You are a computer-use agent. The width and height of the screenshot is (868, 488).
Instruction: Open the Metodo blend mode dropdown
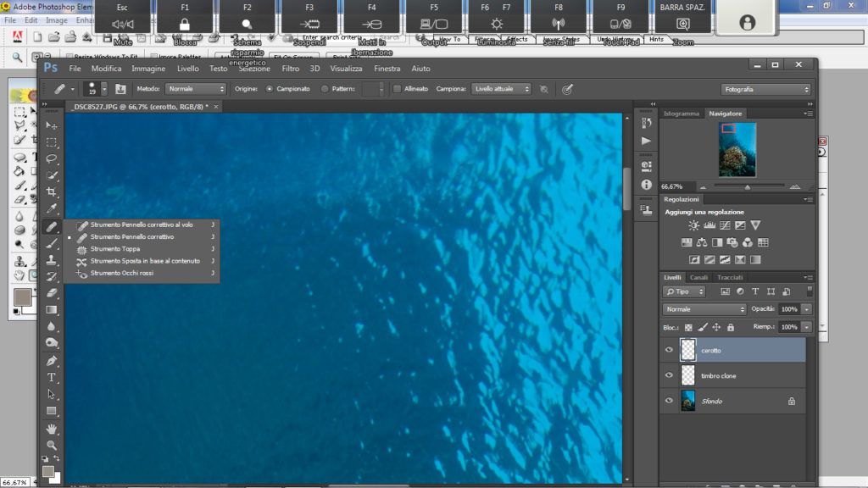tap(196, 89)
